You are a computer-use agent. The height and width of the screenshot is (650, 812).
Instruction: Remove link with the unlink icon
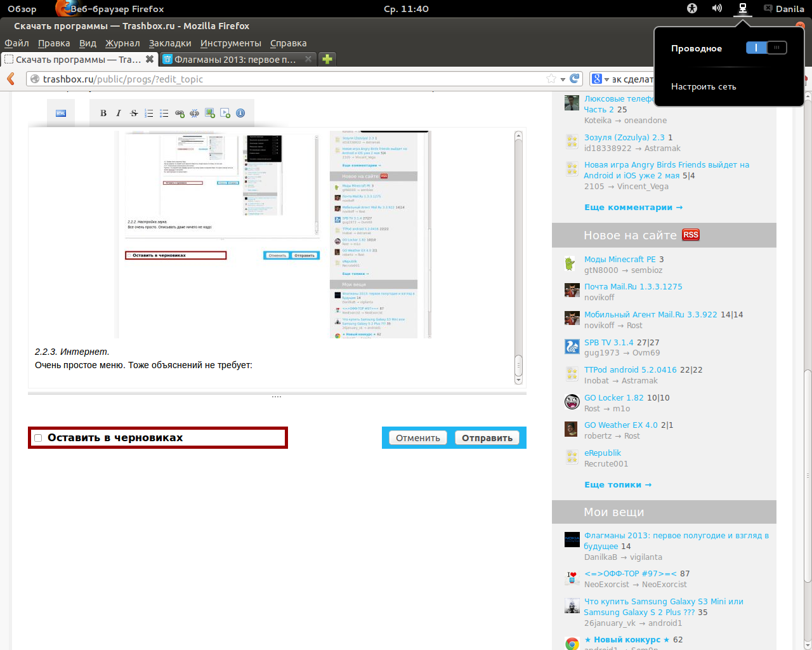(x=195, y=113)
